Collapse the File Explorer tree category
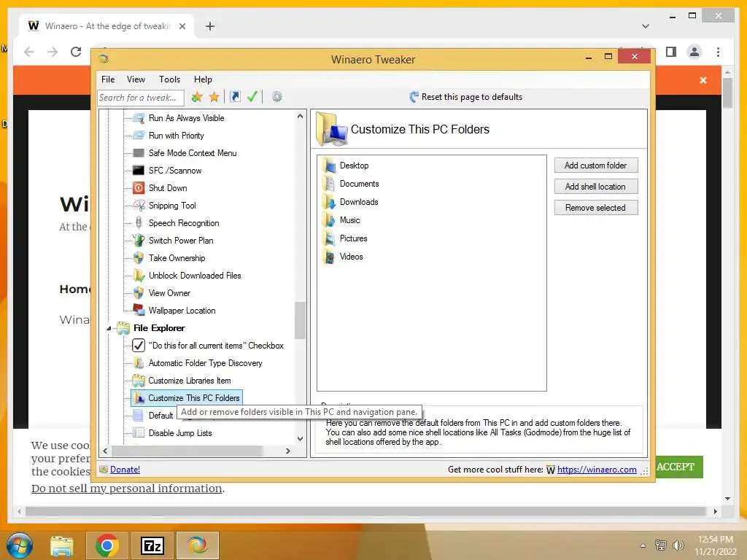This screenshot has height=560, width=747. pos(109,328)
